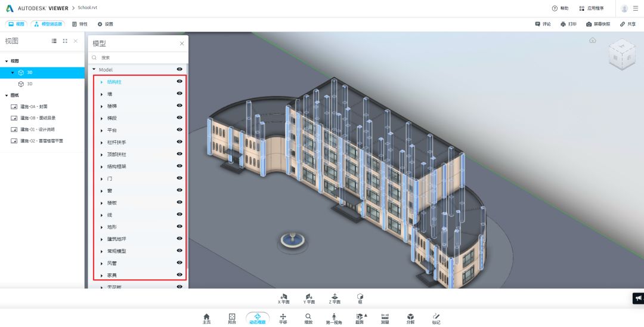The height and width of the screenshot is (327, 644).
Task: Open sheet 建施-02 - 首层楼层平面
Action: point(42,141)
